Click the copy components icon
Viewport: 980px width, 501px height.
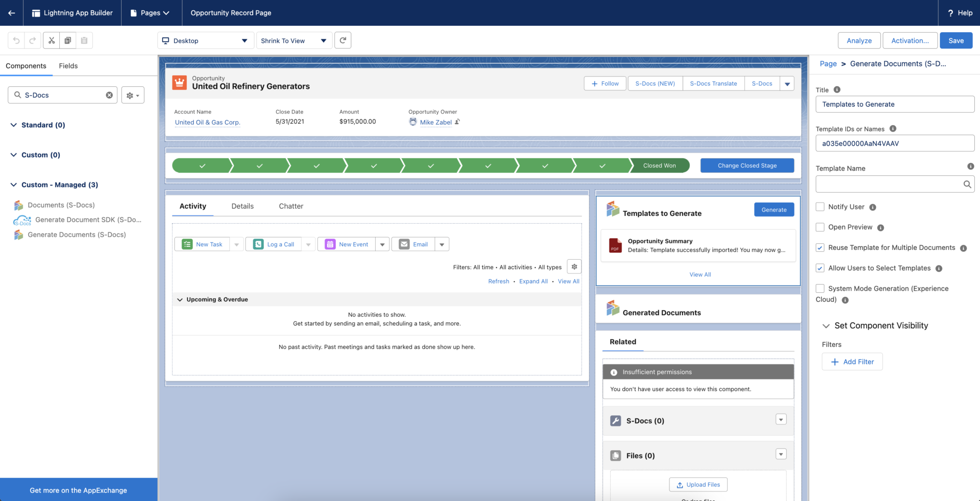click(67, 40)
